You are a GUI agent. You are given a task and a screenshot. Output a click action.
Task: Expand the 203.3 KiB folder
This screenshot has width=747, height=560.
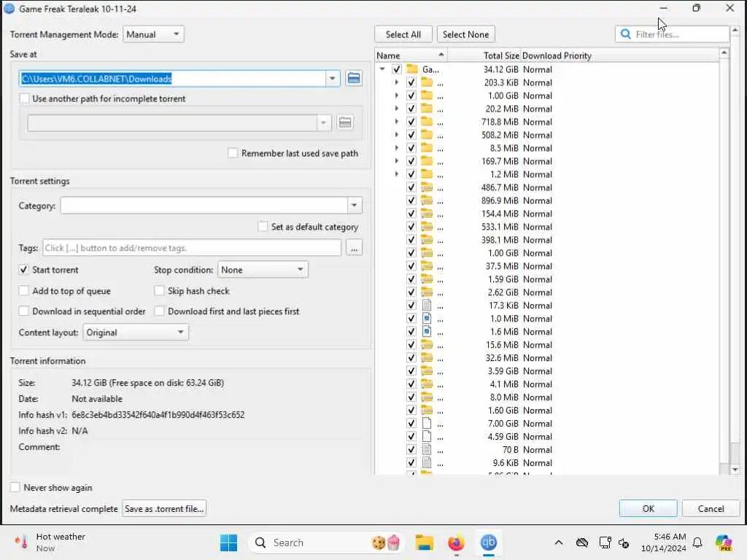[396, 82]
